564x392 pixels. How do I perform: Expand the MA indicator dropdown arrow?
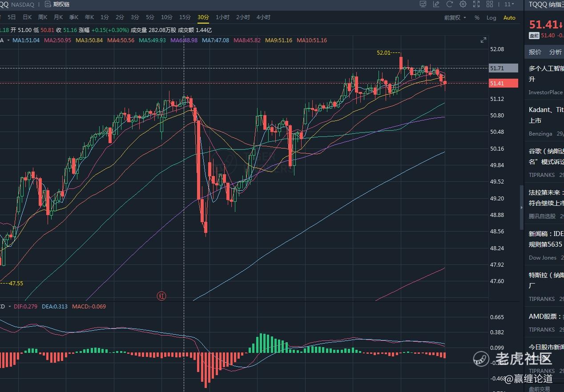point(8,40)
